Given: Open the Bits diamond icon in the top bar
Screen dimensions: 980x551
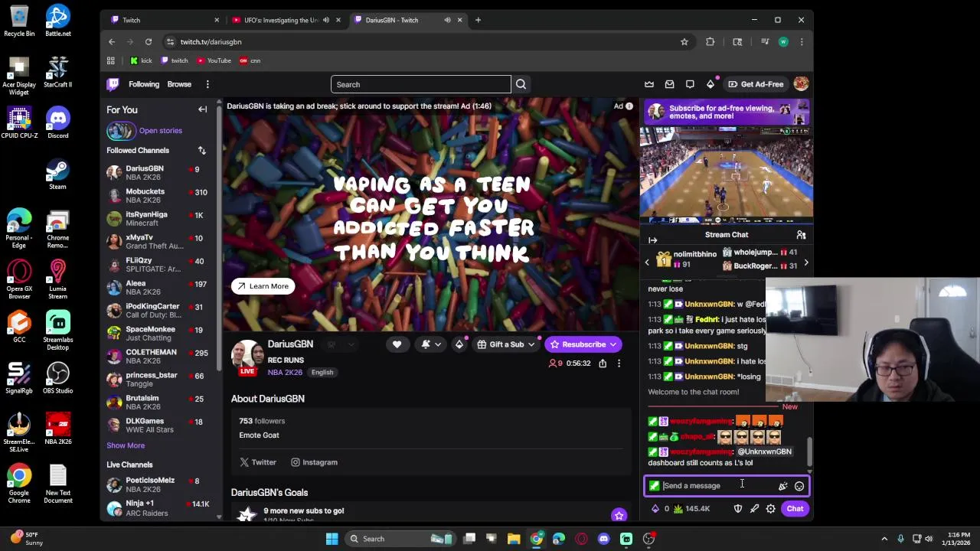Looking at the screenshot, I should 710,84.
